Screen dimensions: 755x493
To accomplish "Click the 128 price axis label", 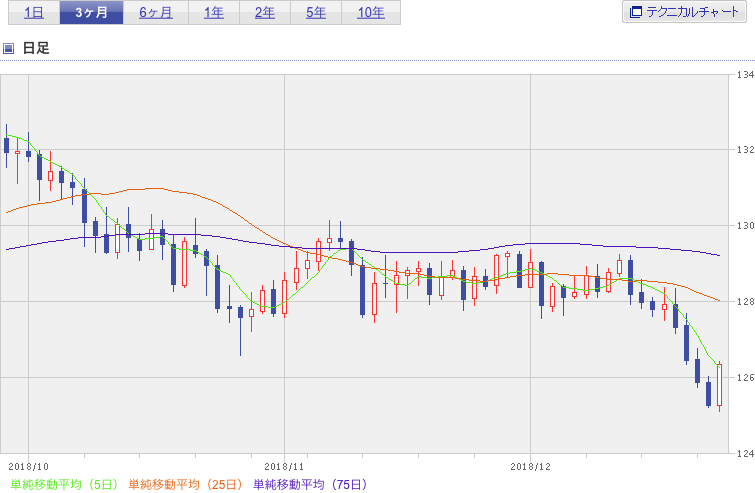I will point(745,302).
